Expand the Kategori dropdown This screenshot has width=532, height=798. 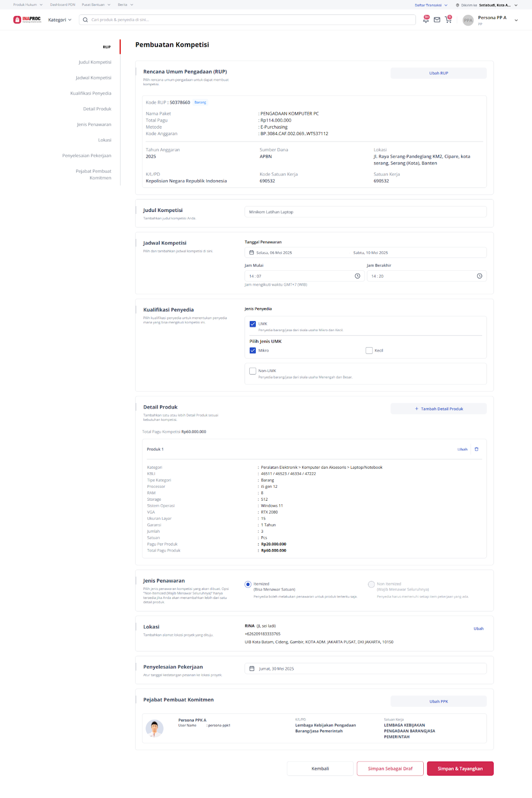point(60,20)
